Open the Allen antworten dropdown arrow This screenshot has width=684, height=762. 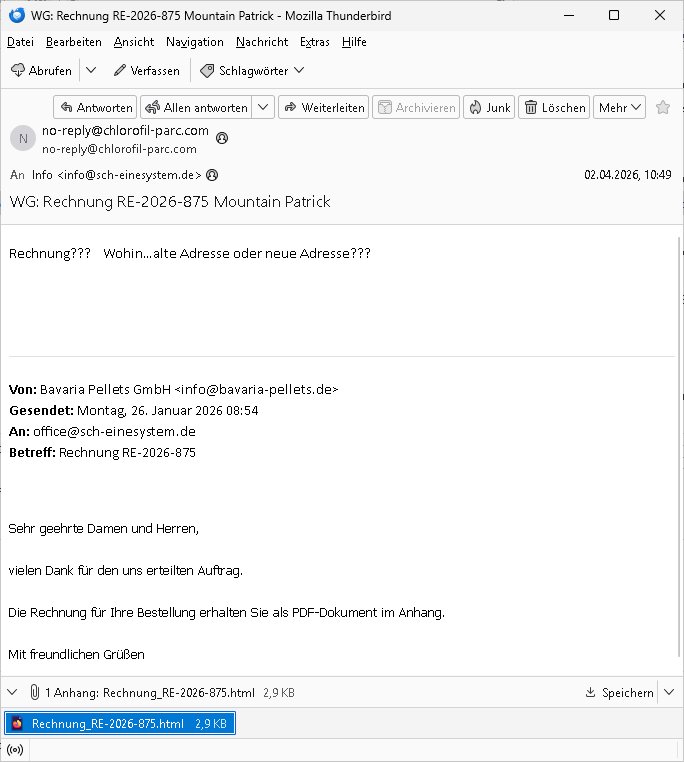point(263,107)
